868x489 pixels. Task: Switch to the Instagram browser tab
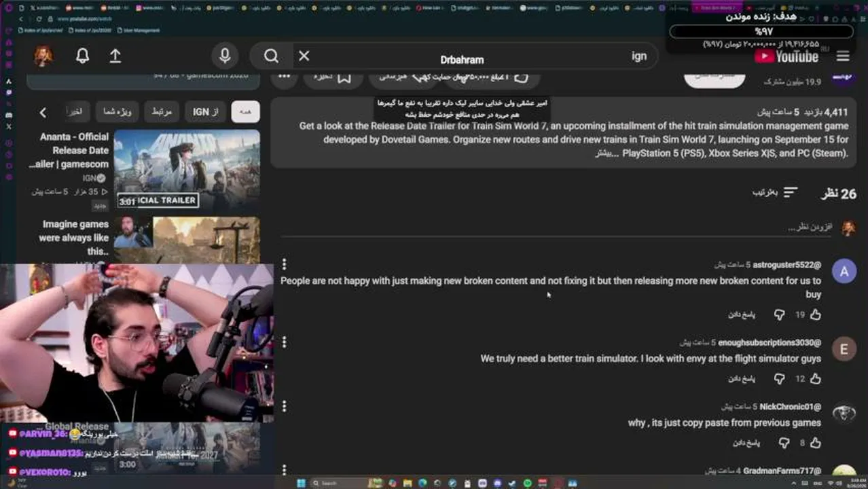click(x=151, y=7)
